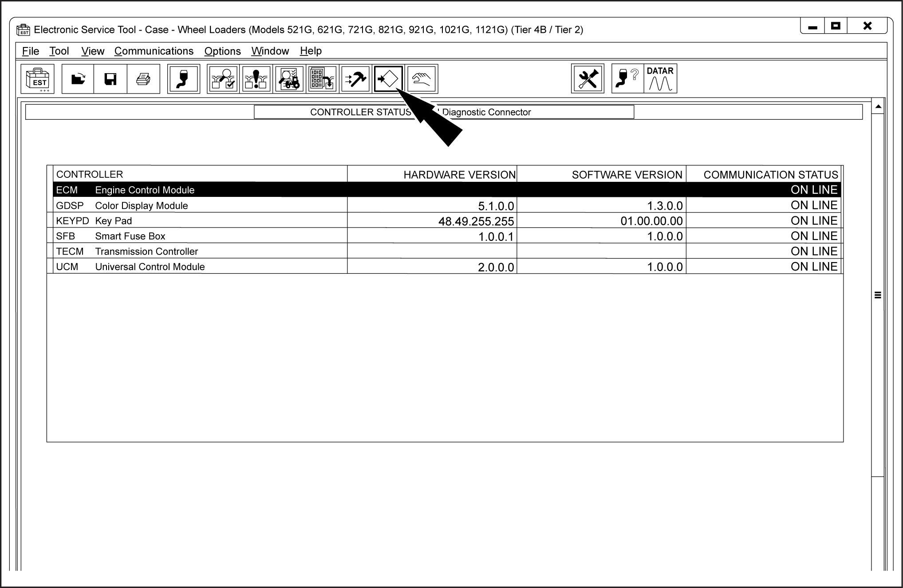
Task: Save with the floppy disk icon
Action: click(x=110, y=79)
